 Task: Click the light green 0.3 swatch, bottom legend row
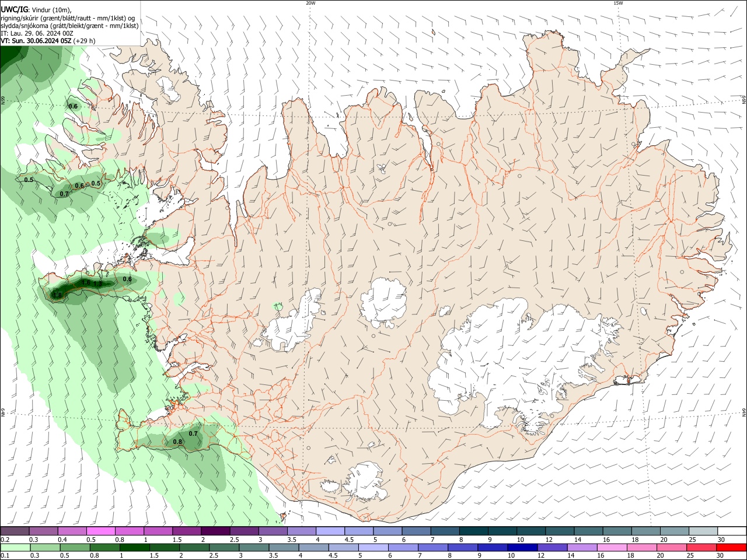pyautogui.click(x=45, y=547)
